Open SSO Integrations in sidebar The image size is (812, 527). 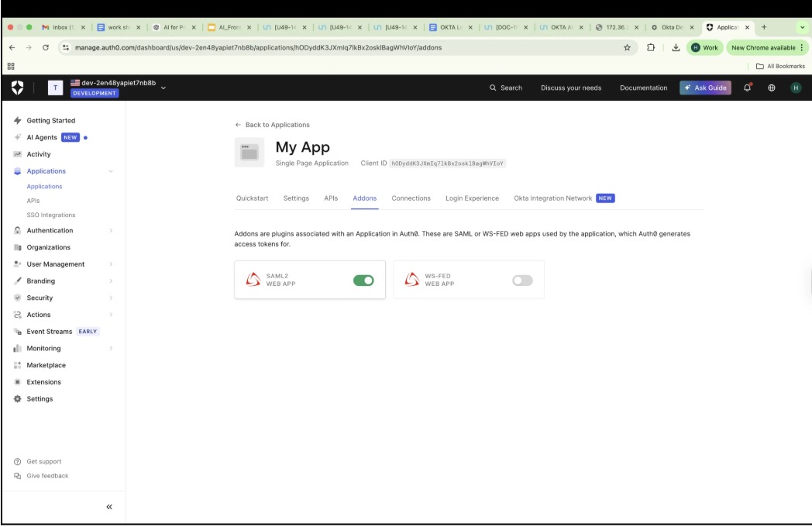pyautogui.click(x=51, y=215)
